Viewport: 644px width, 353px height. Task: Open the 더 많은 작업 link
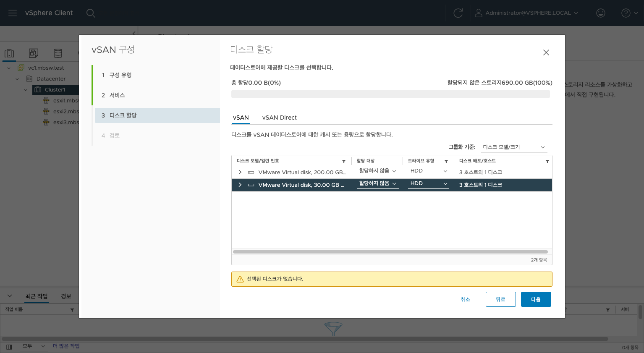(66, 346)
